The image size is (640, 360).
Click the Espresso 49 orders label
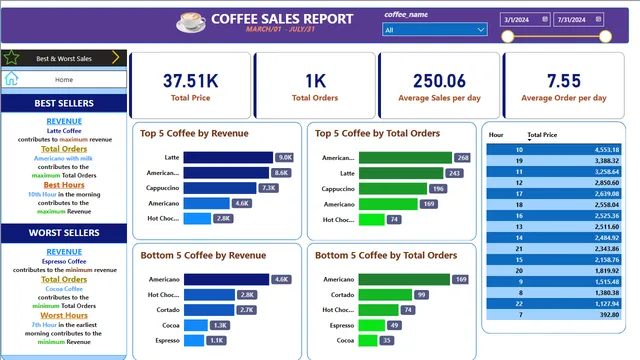(394, 325)
